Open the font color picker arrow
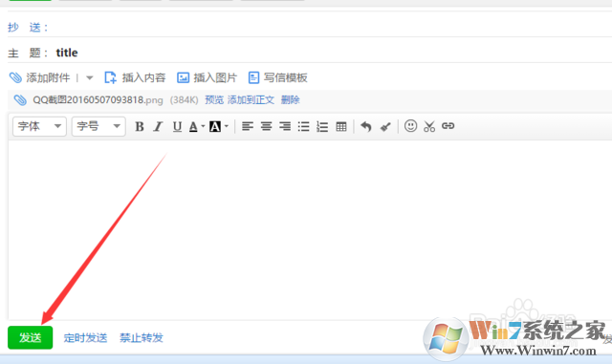This screenshot has height=364, width=612. click(203, 126)
